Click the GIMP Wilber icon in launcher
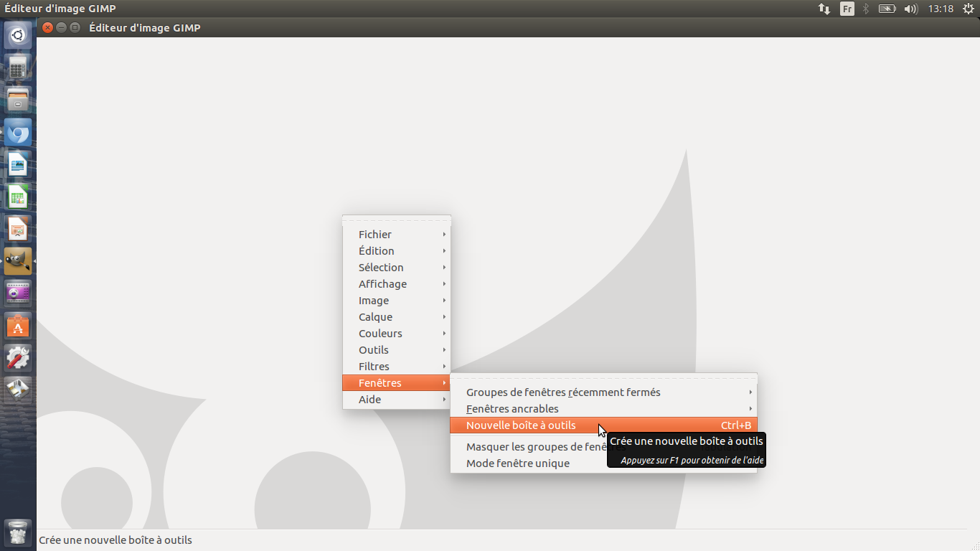The width and height of the screenshot is (980, 551). [18, 262]
